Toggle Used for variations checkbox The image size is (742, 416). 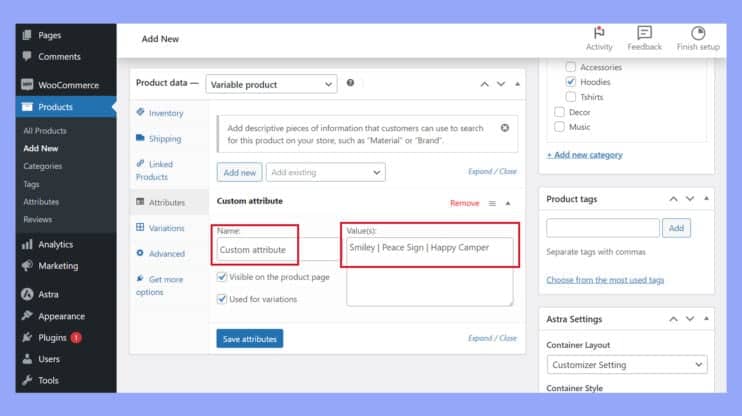[221, 299]
